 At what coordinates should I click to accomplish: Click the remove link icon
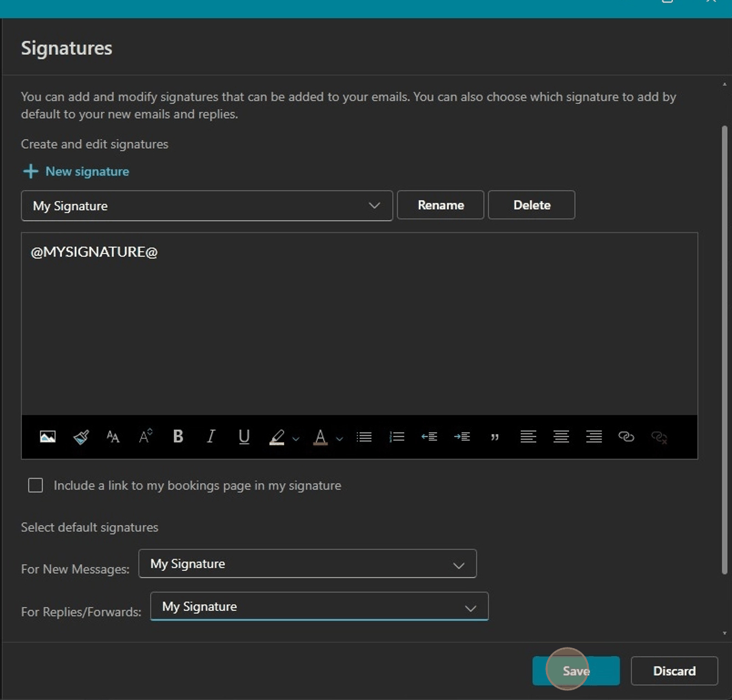(659, 437)
